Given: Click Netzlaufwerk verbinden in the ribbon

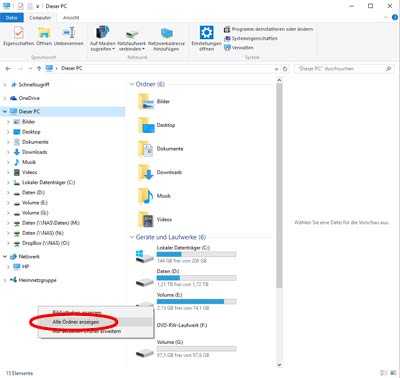Looking at the screenshot, I should 132,39.
